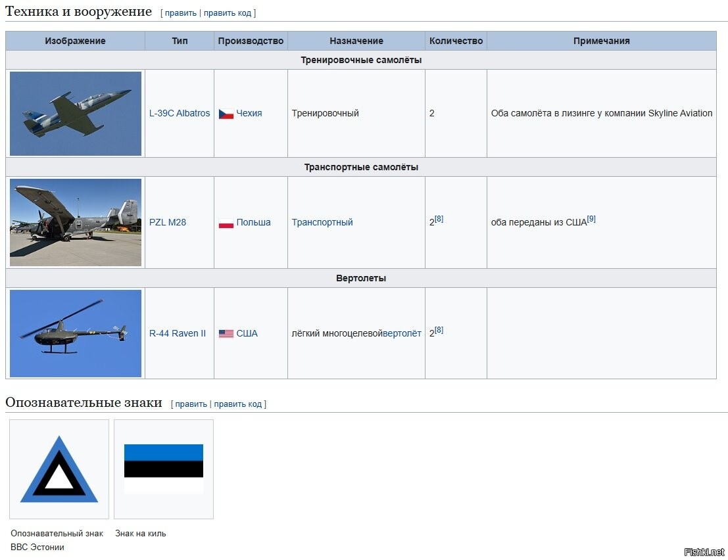
Task: Open footnote [9] after 'оба переданы из США'
Action: coord(591,218)
